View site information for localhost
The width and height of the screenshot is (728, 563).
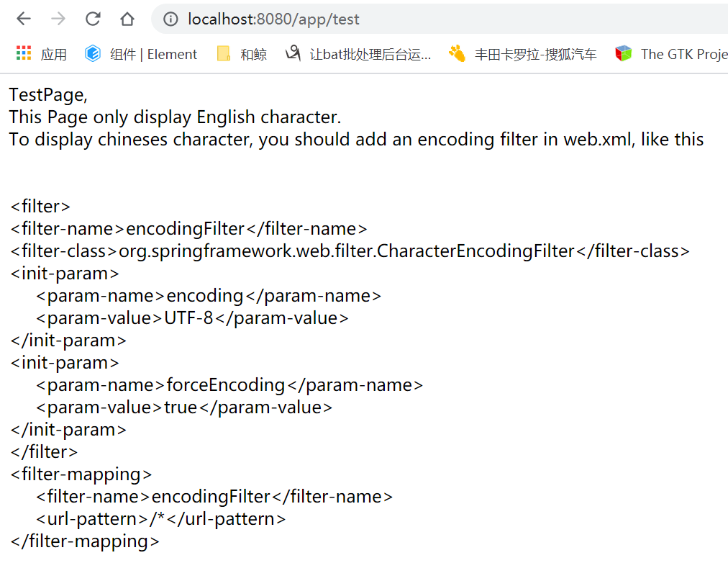[x=170, y=19]
